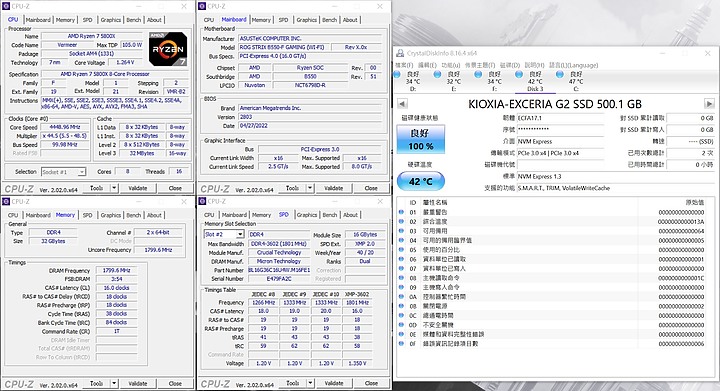This screenshot has width=720, height=391.
Task: Switch to Bench tab in CPU-Z CPU-tab window
Action: pyautogui.click(x=134, y=20)
